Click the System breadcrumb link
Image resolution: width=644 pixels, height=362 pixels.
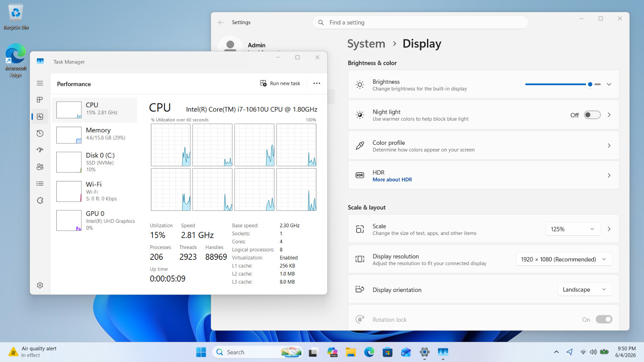(x=366, y=44)
